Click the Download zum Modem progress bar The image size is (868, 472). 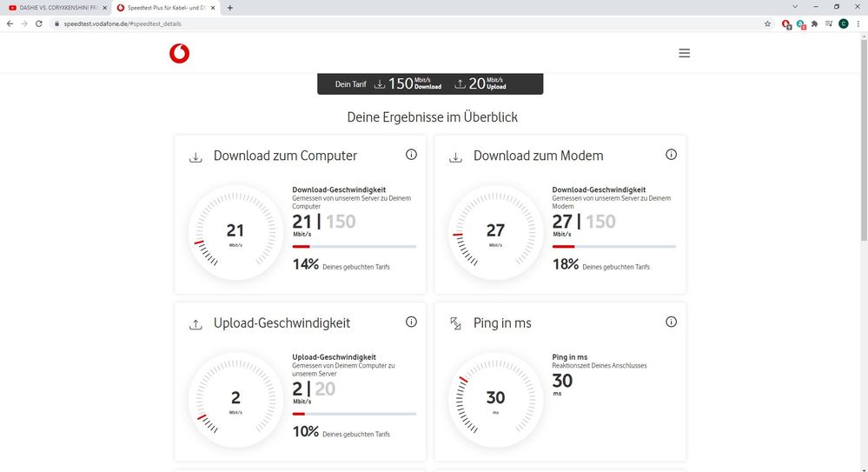(614, 247)
